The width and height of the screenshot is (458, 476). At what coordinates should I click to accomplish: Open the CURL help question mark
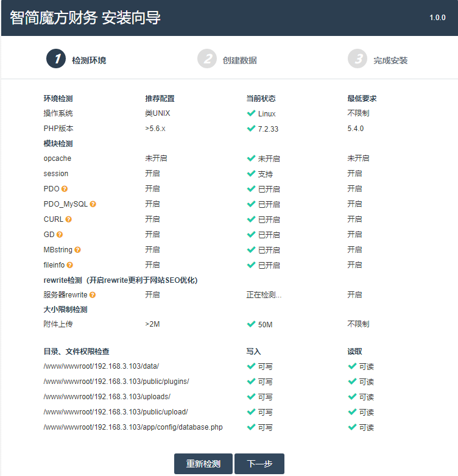tap(69, 219)
